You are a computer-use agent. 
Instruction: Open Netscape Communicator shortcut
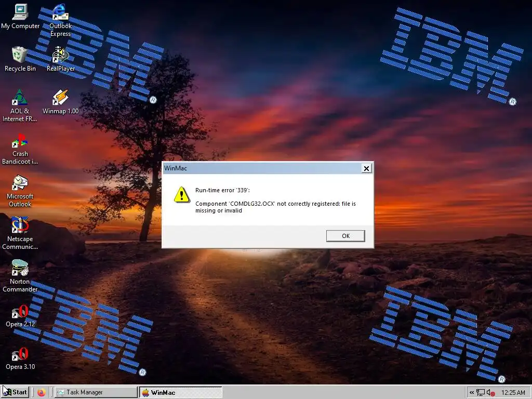click(x=20, y=233)
